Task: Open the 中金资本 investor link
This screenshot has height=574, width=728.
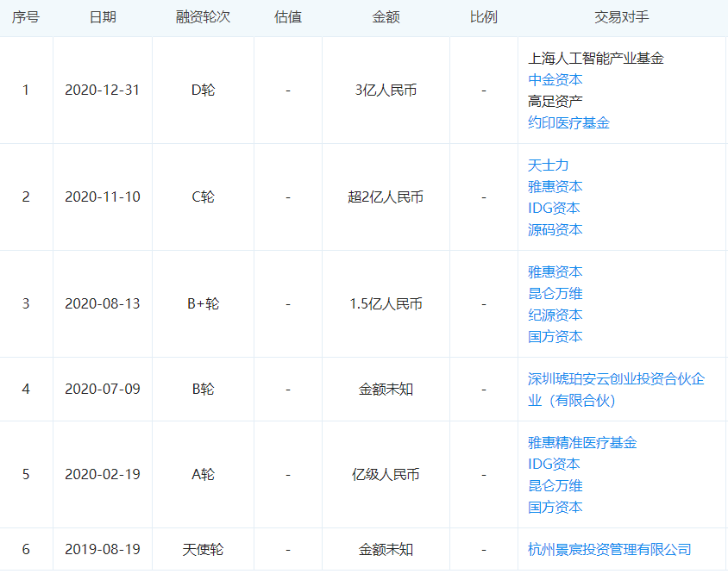Action: tap(555, 80)
